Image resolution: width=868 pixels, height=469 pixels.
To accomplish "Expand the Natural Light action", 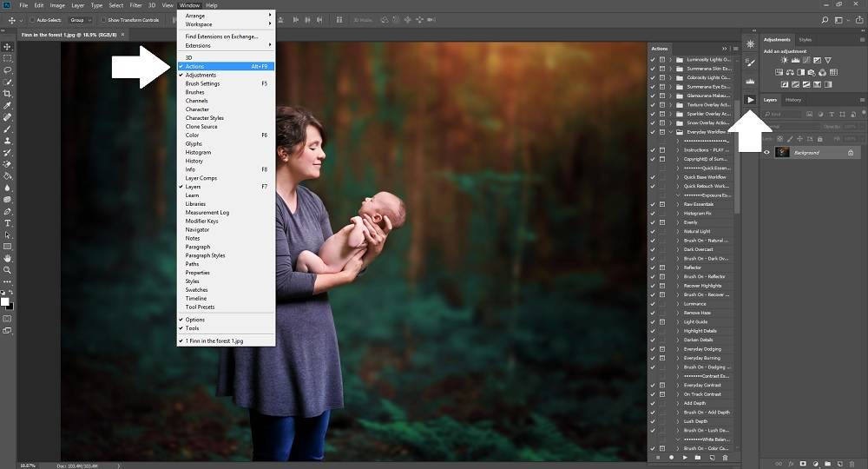I will pyautogui.click(x=678, y=231).
